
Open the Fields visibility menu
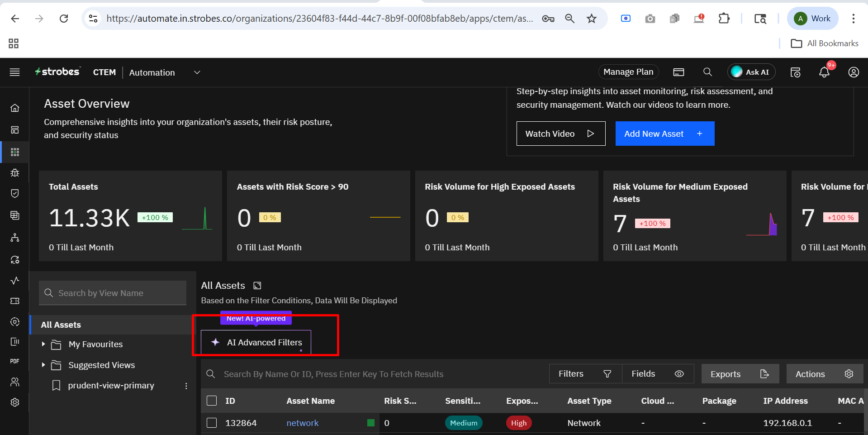point(657,374)
